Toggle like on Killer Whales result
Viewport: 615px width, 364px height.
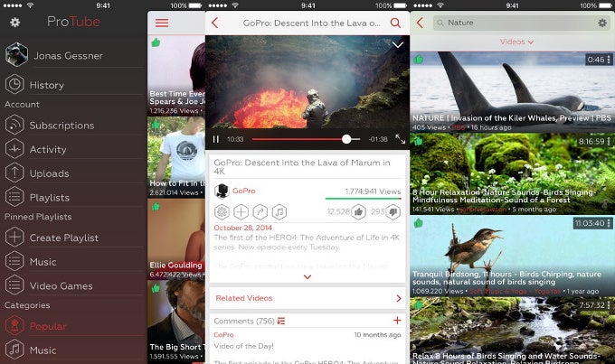419,60
